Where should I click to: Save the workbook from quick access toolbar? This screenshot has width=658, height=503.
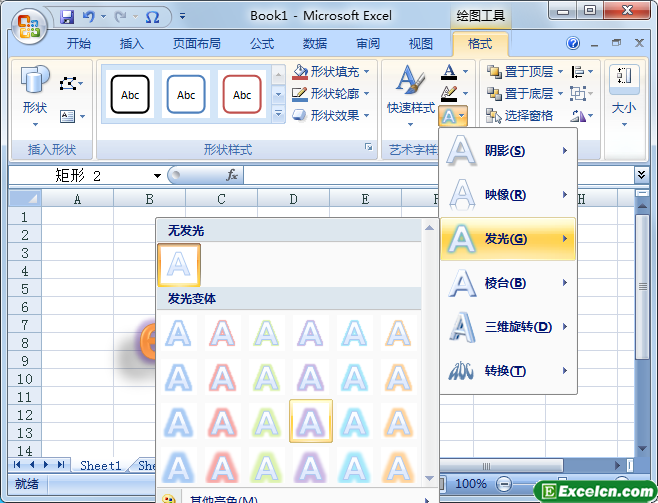67,17
